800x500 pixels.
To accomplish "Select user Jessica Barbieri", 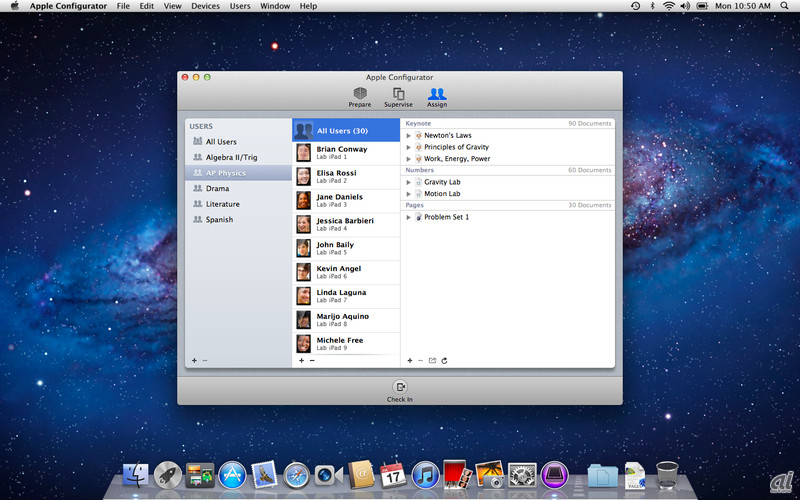I will click(x=345, y=224).
